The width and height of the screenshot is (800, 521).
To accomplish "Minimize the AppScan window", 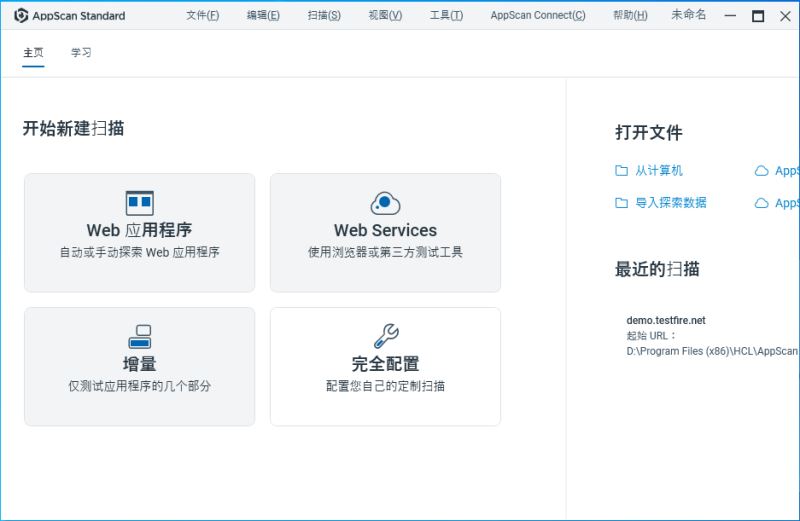I will pyautogui.click(x=730, y=16).
